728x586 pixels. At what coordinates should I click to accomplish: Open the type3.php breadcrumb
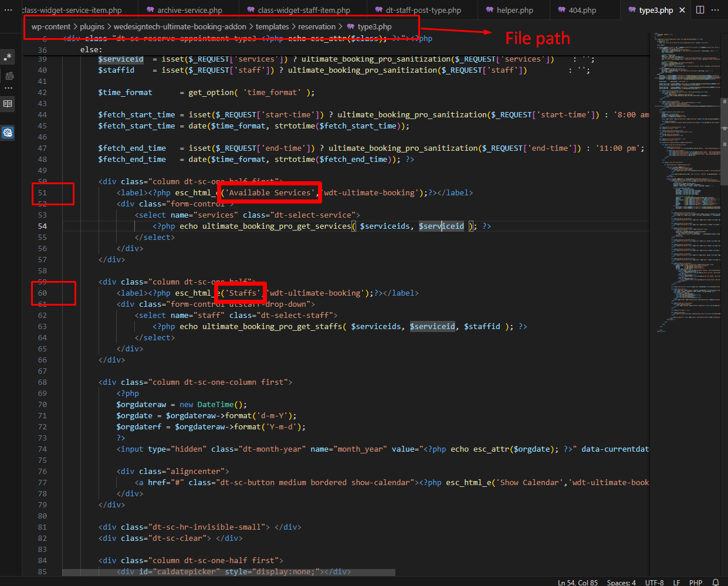374,26
